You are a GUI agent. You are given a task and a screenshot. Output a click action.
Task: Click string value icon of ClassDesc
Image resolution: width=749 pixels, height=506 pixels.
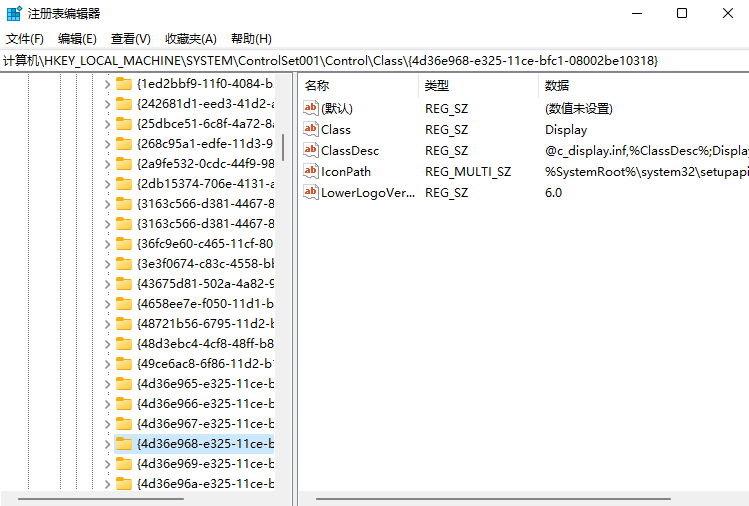point(310,150)
